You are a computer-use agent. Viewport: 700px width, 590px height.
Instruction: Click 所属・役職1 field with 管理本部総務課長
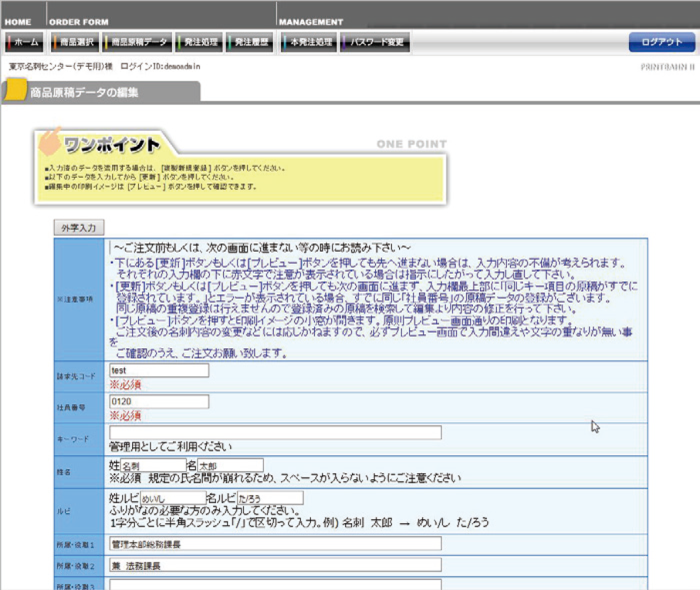tap(275, 544)
